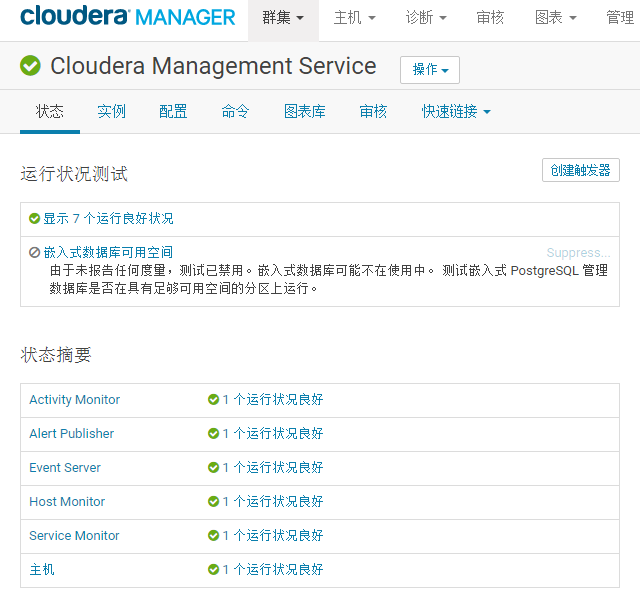Open the 主机 dropdown in the top navigation
The width and height of the screenshot is (640, 601).
point(354,18)
